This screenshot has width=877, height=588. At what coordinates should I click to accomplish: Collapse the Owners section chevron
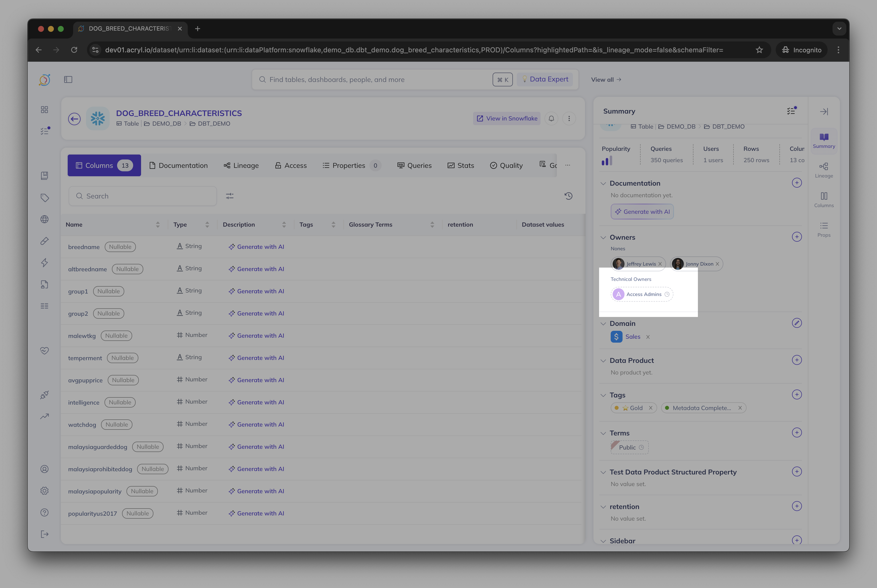[x=603, y=237]
